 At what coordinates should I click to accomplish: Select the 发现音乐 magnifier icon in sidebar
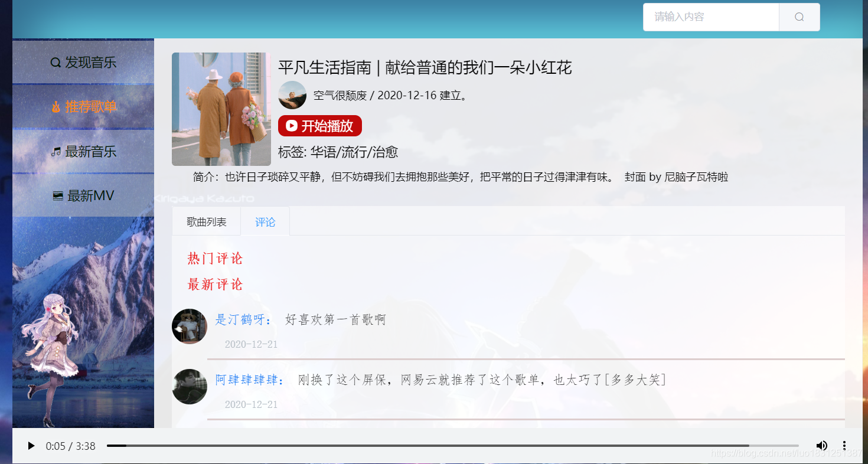[x=55, y=61]
